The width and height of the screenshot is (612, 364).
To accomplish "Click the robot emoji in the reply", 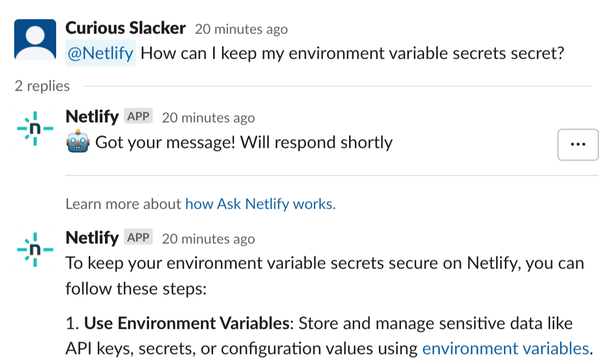I will [x=78, y=143].
